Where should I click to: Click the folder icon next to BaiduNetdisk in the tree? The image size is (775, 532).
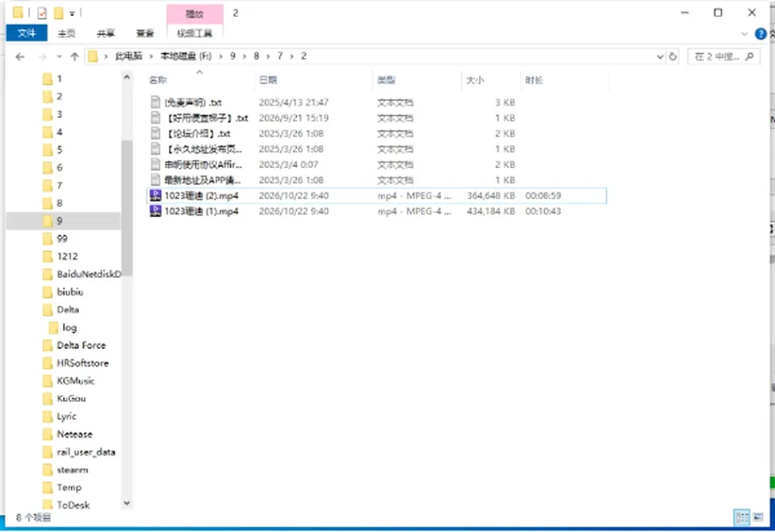point(48,274)
